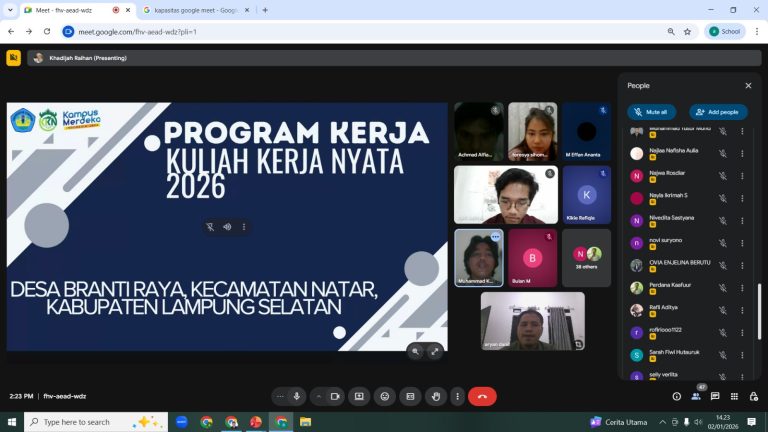Click the Present now screen-share icon
This screenshot has height=432, width=768.
359,396
